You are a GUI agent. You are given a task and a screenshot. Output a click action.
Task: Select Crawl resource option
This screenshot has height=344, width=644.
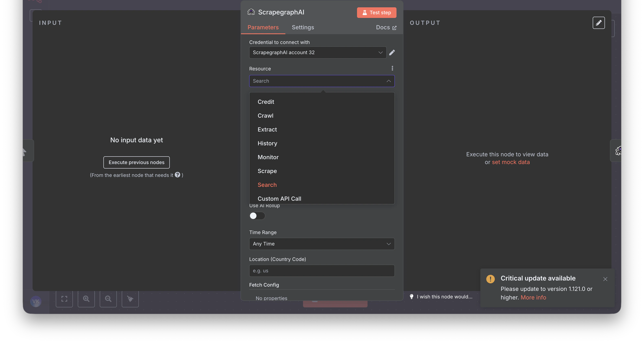click(x=322, y=115)
